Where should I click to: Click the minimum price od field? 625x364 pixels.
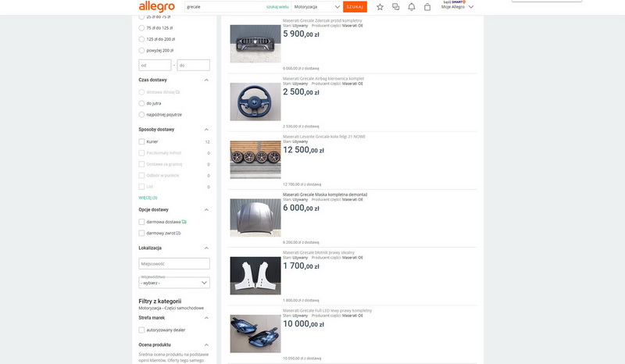155,65
